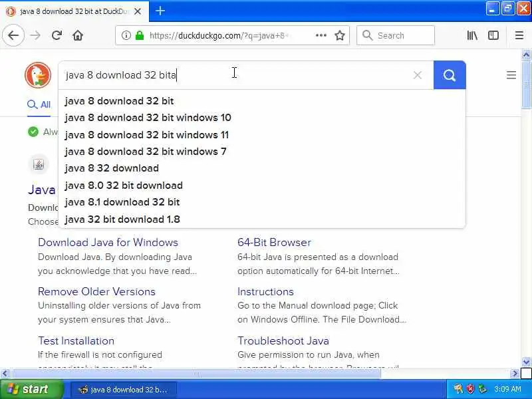532x399 pixels.
Task: Click the horizontal scrollbar left arrow
Action: click(x=5, y=374)
